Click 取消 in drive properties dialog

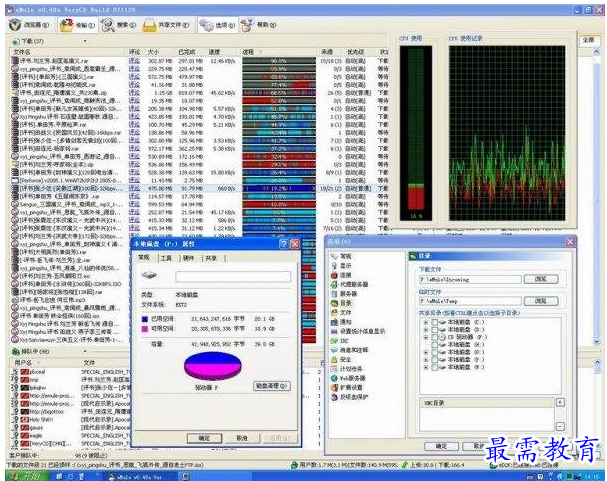pyautogui.click(x=242, y=438)
